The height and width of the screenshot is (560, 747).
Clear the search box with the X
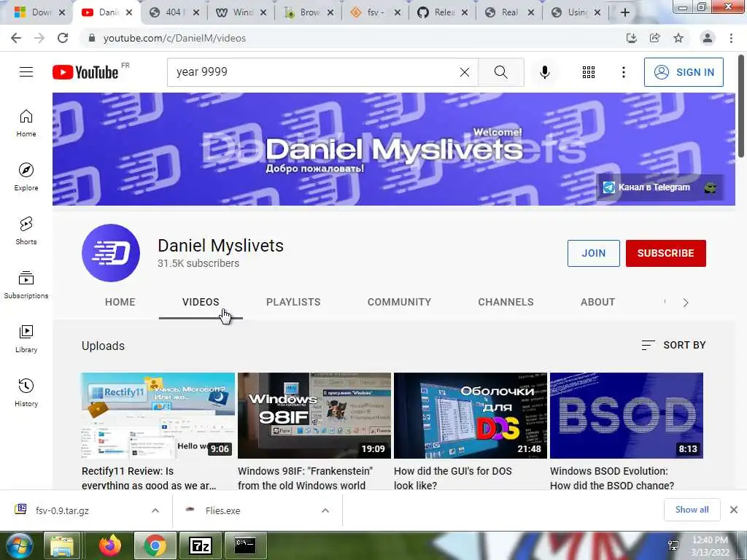tap(465, 72)
